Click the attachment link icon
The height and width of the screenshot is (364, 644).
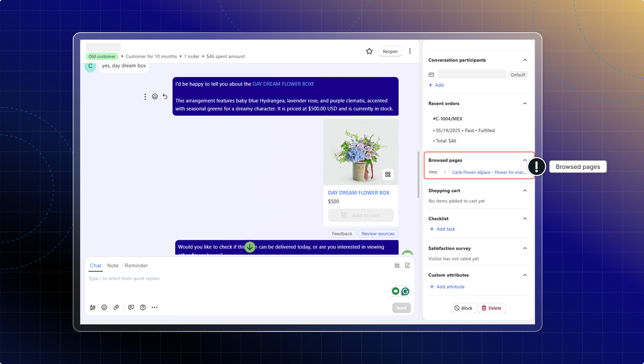pos(116,307)
